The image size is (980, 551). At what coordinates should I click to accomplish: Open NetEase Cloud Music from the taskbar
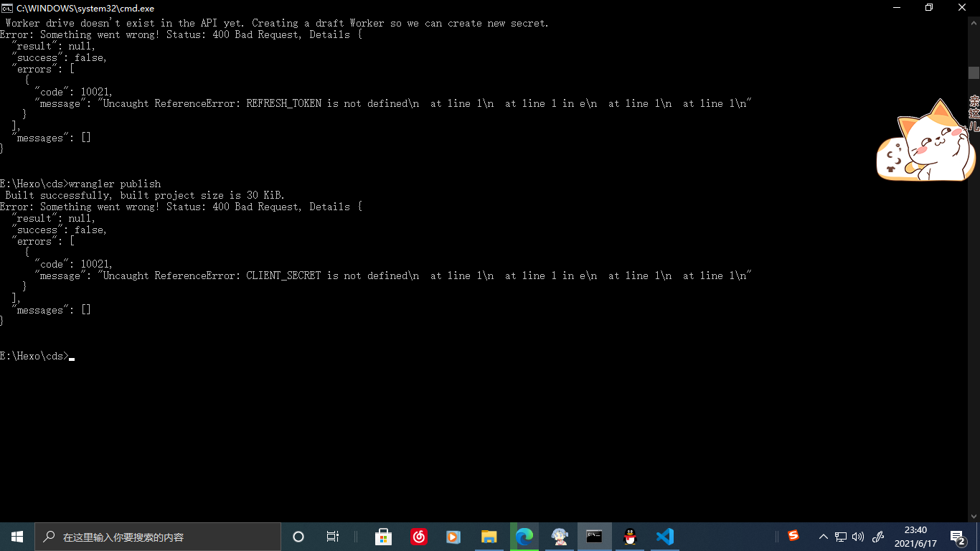419,536
